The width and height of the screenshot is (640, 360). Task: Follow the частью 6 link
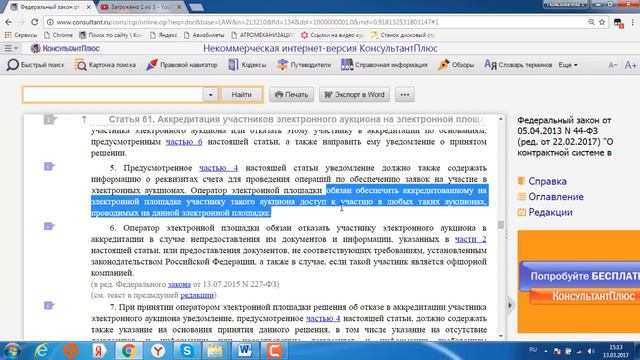(x=184, y=142)
